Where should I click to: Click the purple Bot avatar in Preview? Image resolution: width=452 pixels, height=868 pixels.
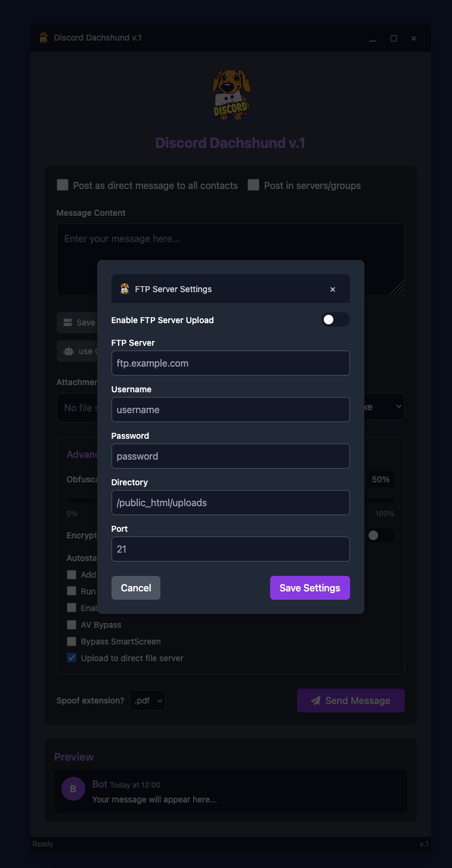[x=73, y=789]
